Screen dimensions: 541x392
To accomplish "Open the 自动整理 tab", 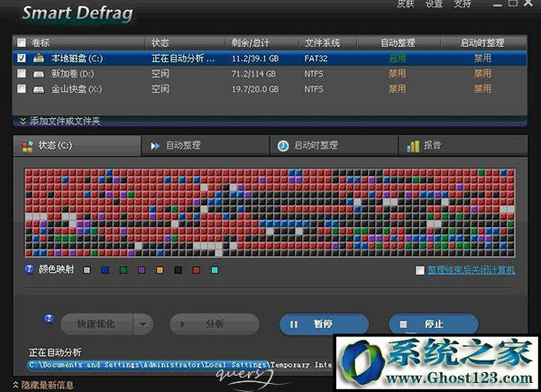I will point(206,145).
